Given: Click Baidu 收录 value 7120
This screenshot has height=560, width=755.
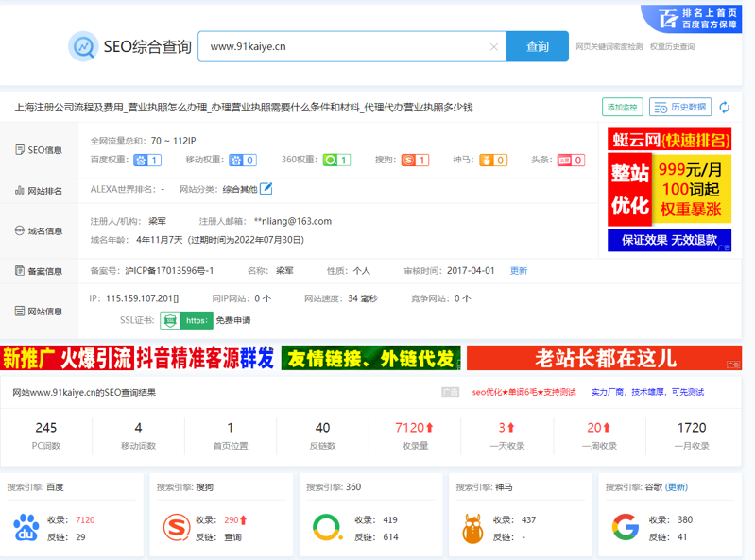Looking at the screenshot, I should (x=85, y=519).
